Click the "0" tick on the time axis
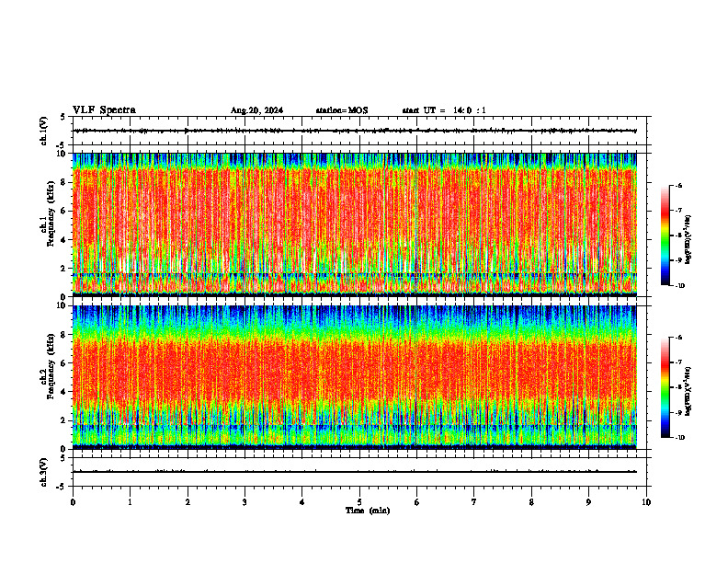This screenshot has width=728, height=563. coord(73,502)
